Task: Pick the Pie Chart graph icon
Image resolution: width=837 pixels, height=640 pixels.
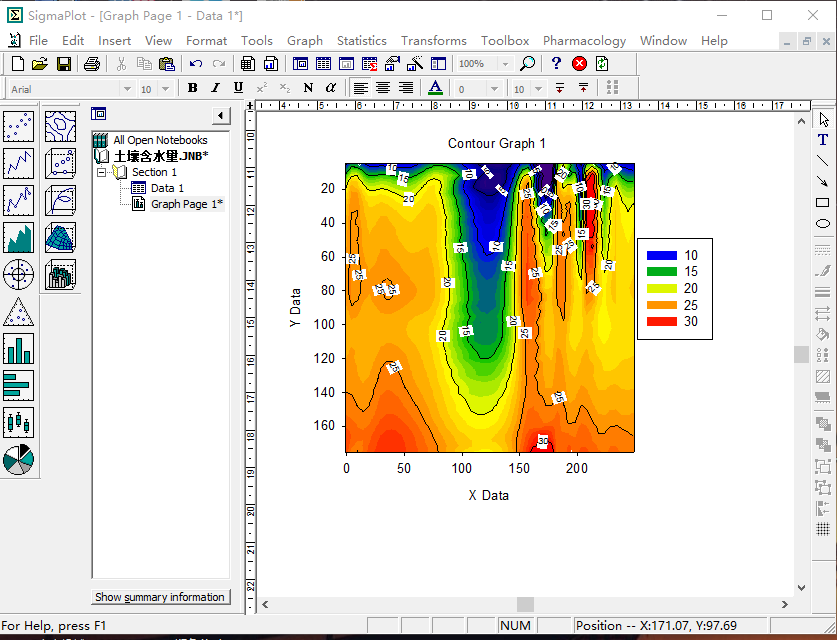Action: (x=19, y=459)
